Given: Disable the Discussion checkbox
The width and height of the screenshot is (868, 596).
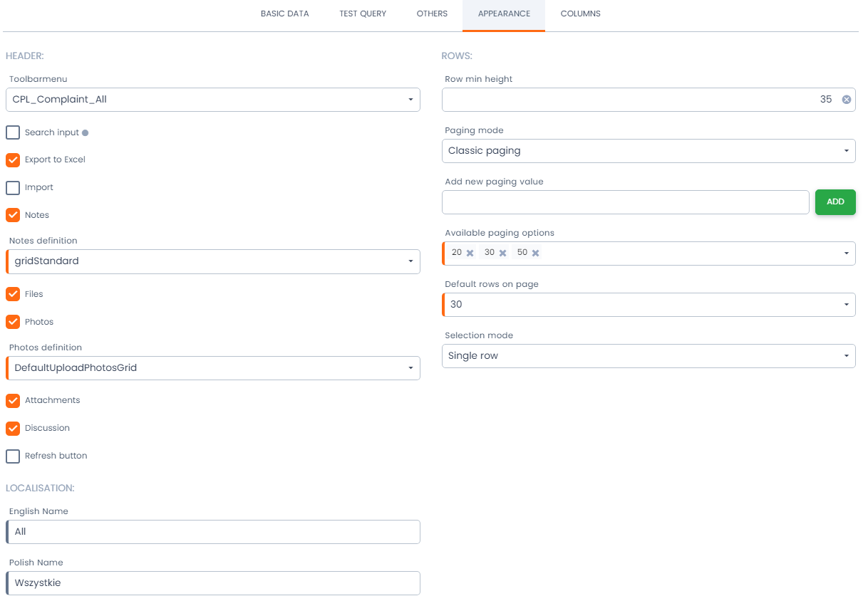Looking at the screenshot, I should [13, 429].
